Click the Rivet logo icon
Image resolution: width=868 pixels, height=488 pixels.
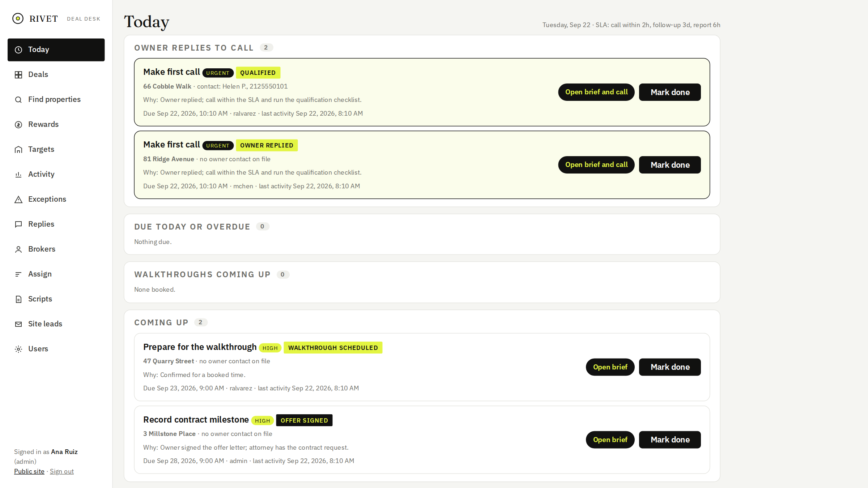point(18,18)
